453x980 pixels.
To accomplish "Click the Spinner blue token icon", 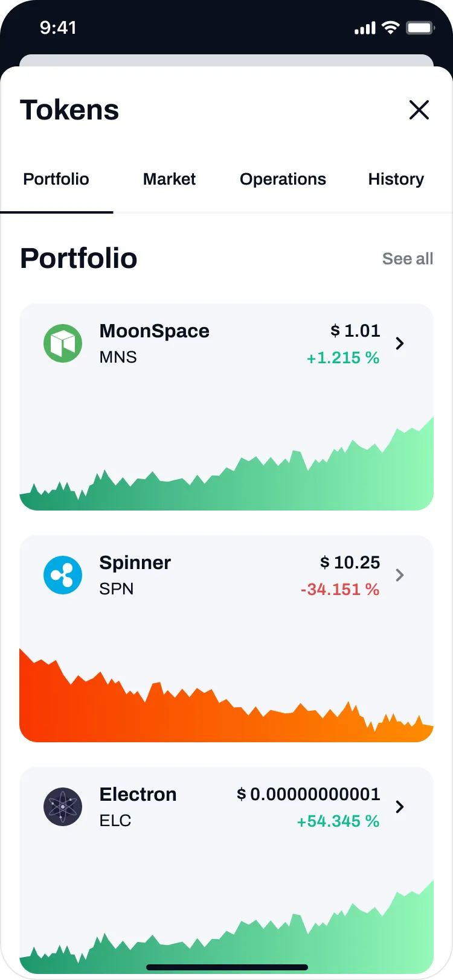I will [63, 575].
